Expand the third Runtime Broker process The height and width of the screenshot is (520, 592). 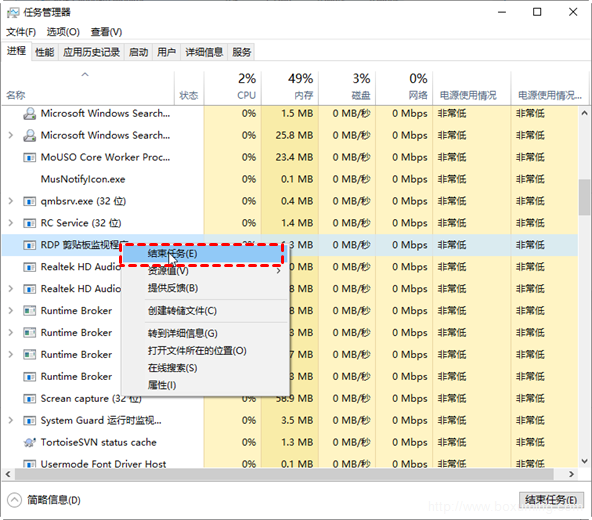(11, 355)
